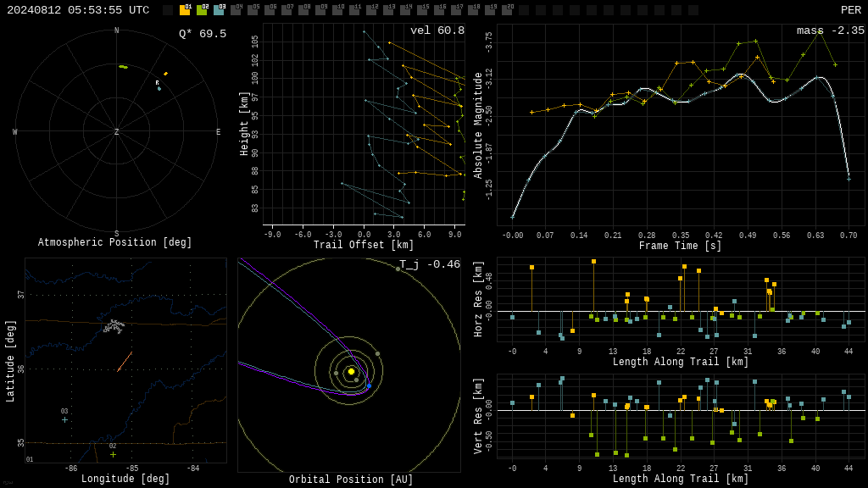Enable the gray station 04 slot
Image resolution: width=868 pixels, height=488 pixels.
(236, 10)
